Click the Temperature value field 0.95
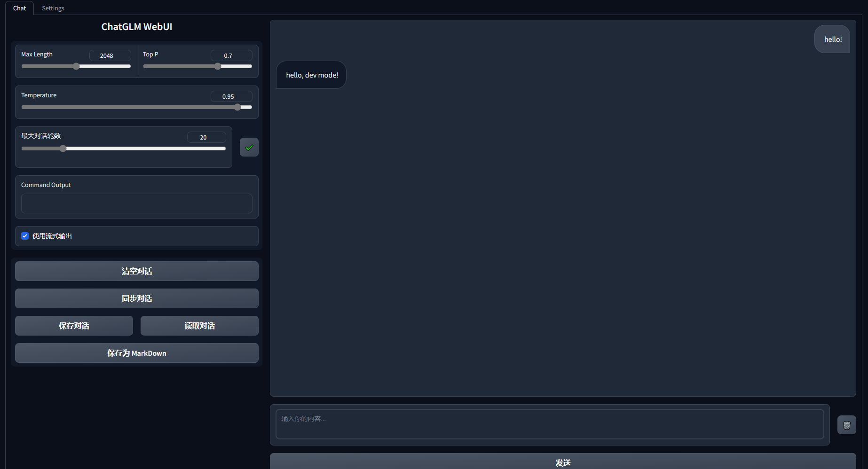 coord(231,96)
